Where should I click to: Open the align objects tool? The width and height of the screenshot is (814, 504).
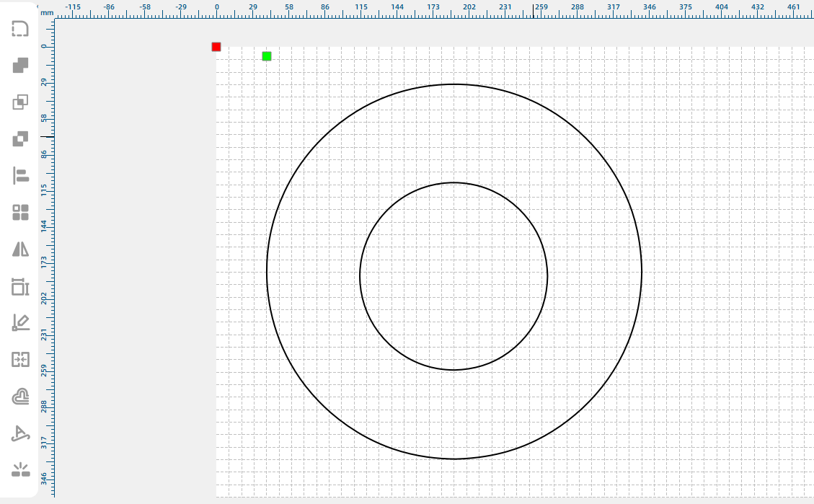click(20, 175)
